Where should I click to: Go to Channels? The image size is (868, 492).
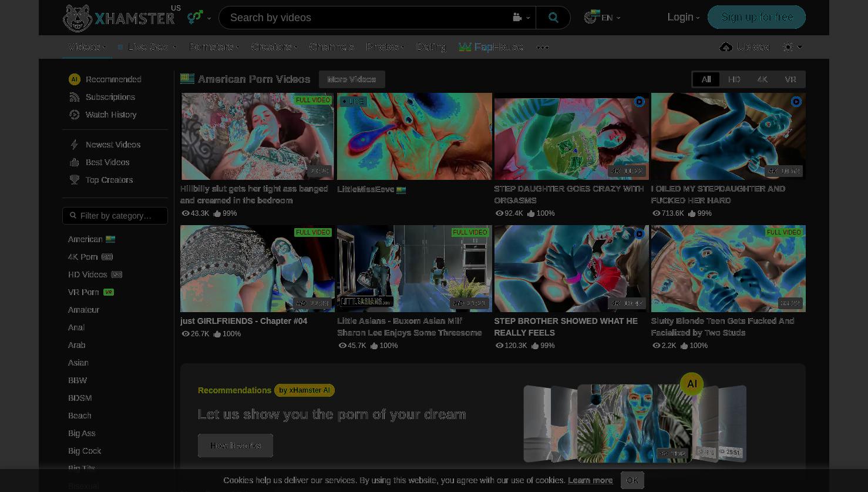coord(331,47)
